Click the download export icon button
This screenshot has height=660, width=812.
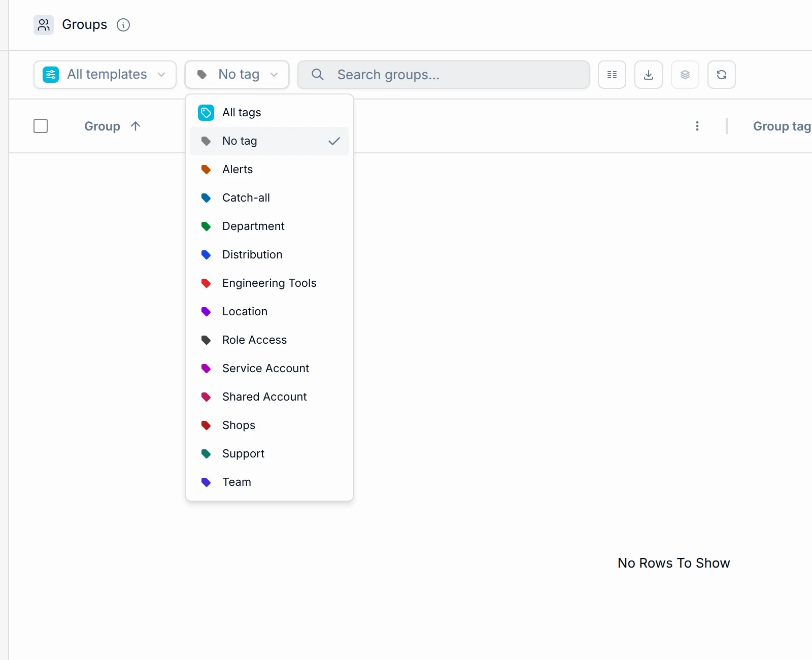[649, 75]
